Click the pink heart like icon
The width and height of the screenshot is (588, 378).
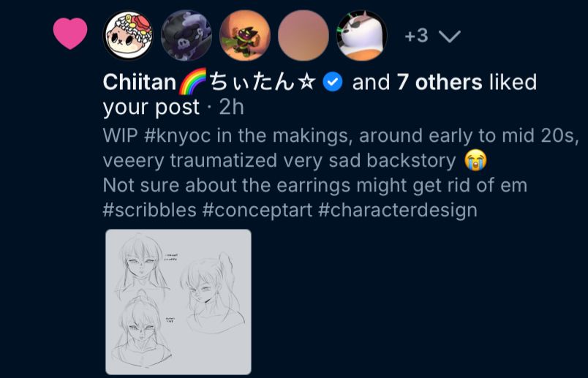pos(70,34)
